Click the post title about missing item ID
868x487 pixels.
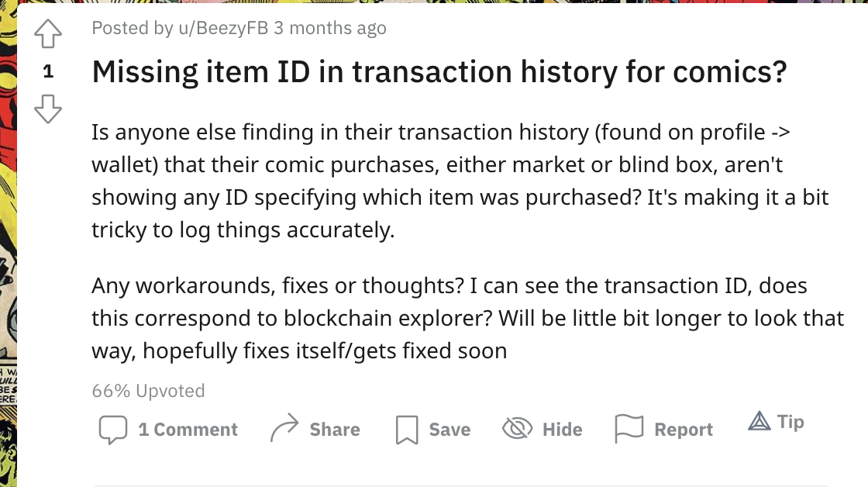439,72
